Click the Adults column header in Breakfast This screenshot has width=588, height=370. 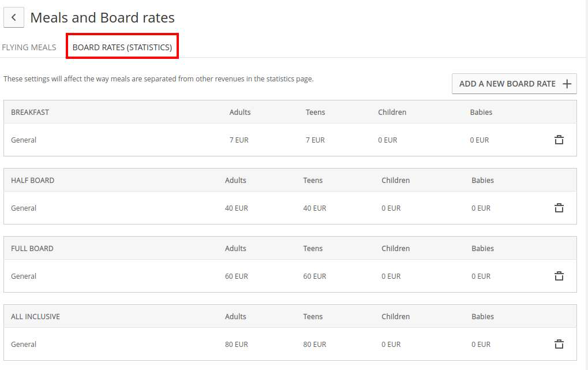click(240, 112)
